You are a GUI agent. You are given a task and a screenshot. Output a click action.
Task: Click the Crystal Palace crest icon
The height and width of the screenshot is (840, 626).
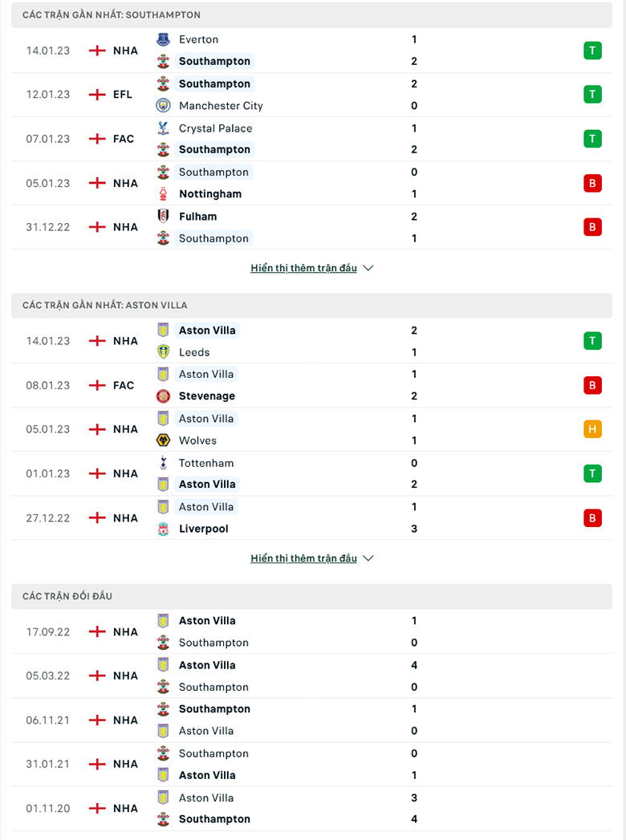tap(163, 128)
